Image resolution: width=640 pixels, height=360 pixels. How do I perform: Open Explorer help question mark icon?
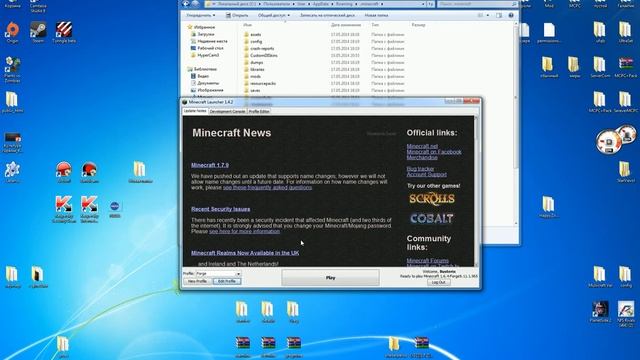(511, 15)
